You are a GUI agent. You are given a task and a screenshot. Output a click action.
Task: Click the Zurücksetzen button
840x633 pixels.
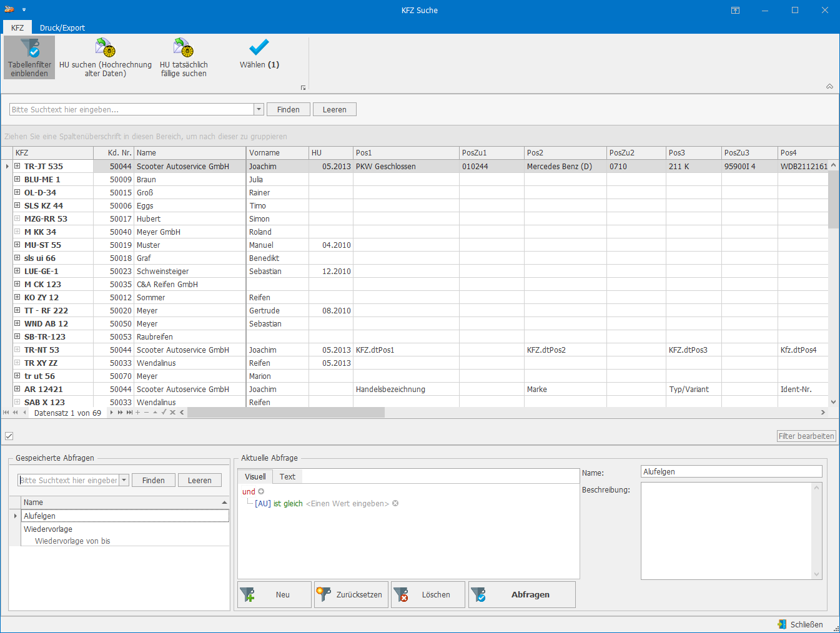coord(351,594)
